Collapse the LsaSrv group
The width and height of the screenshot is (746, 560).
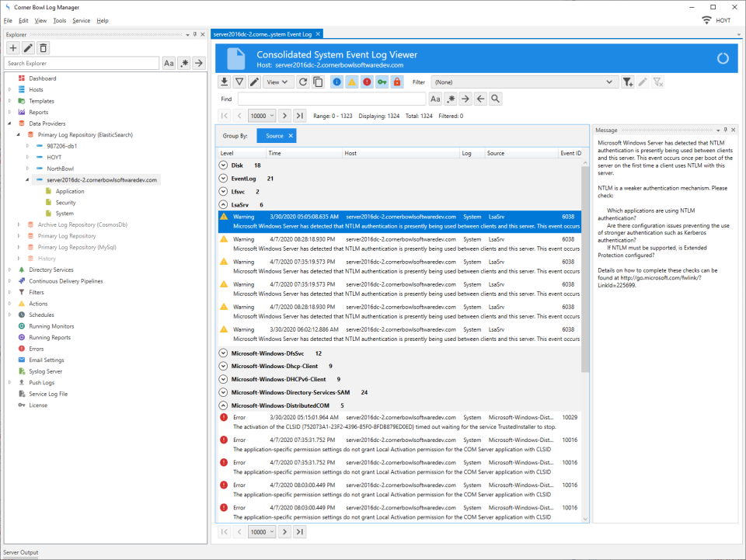223,205
